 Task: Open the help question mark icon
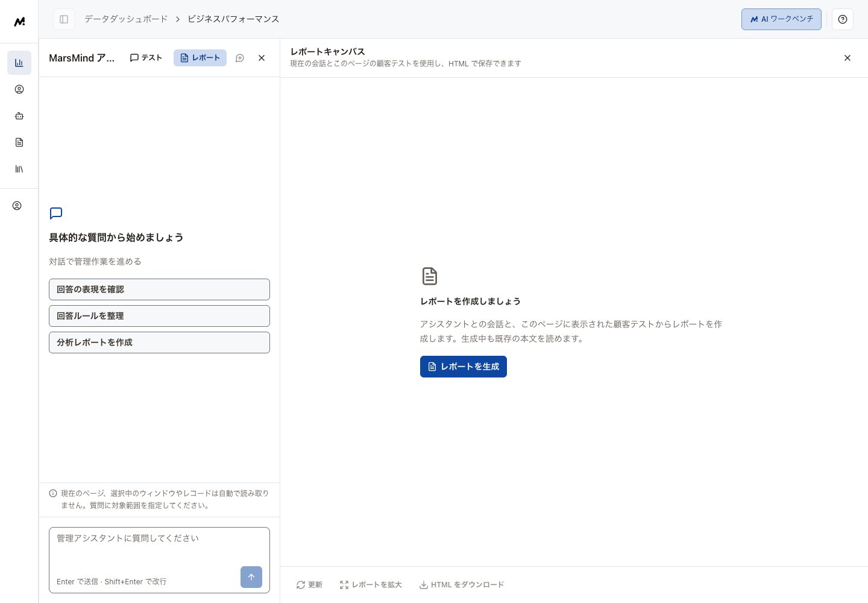(x=843, y=19)
